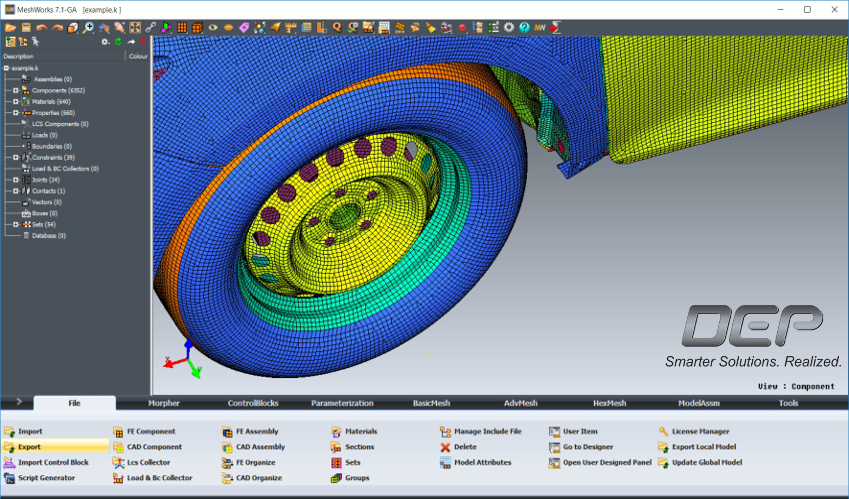
Task: Open help with the question mark icon
Action: 524,28
